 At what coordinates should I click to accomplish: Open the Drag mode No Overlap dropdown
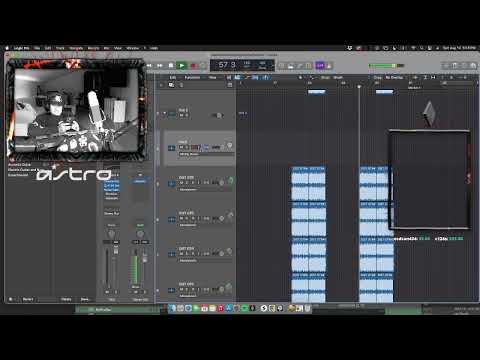point(394,77)
